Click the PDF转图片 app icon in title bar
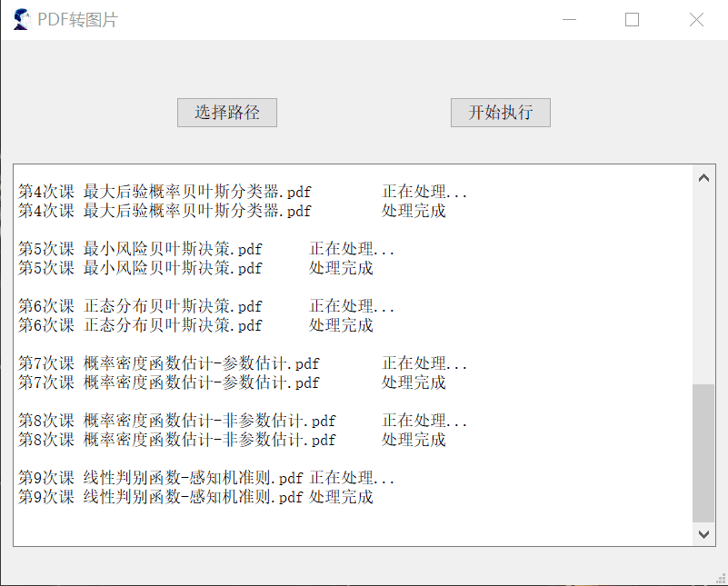Screen dimensions: 728x586 (x=21, y=19)
